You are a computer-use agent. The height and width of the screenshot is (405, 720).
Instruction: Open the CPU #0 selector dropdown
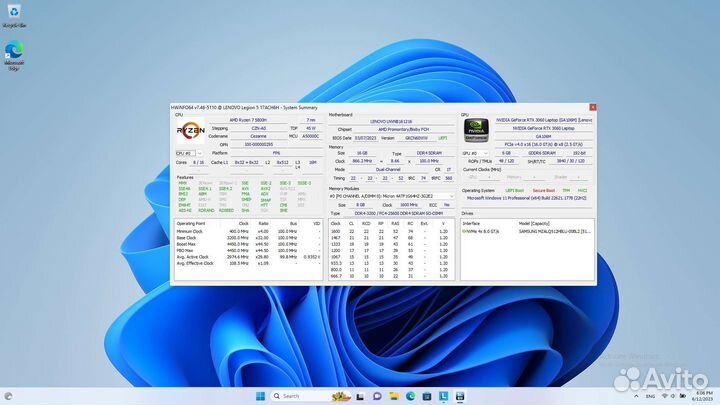(x=189, y=153)
